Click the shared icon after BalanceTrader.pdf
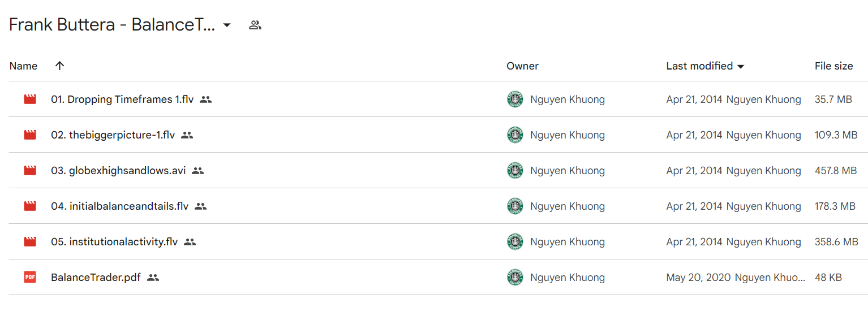 (x=153, y=278)
